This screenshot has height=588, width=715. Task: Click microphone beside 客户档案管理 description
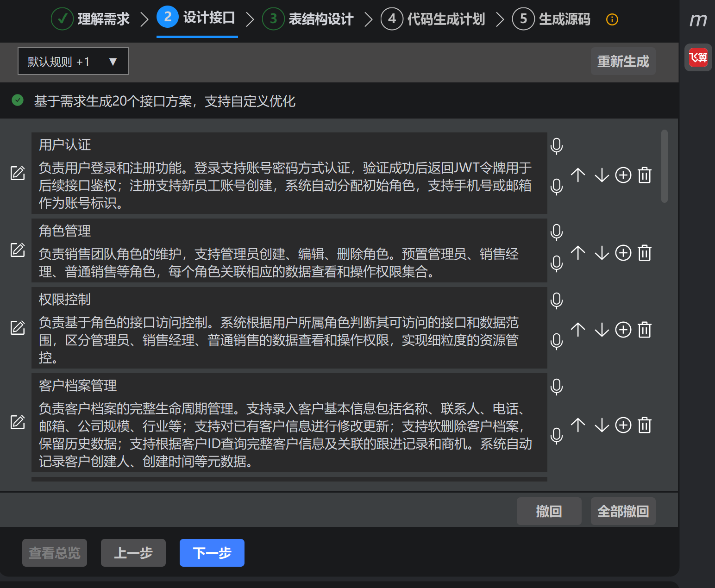click(x=557, y=436)
